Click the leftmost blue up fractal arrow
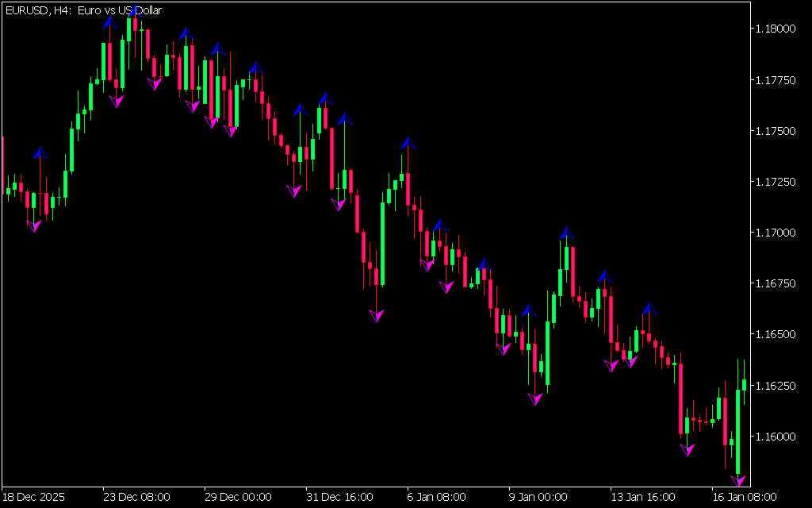 (x=40, y=152)
